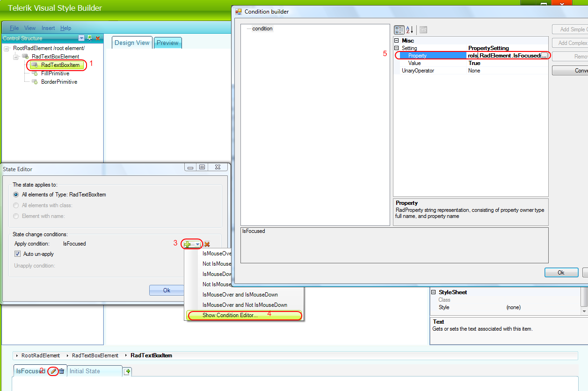Choose Show Condition Editor... menu entry
Image resolution: width=588 pixels, height=391 pixels.
[245, 315]
